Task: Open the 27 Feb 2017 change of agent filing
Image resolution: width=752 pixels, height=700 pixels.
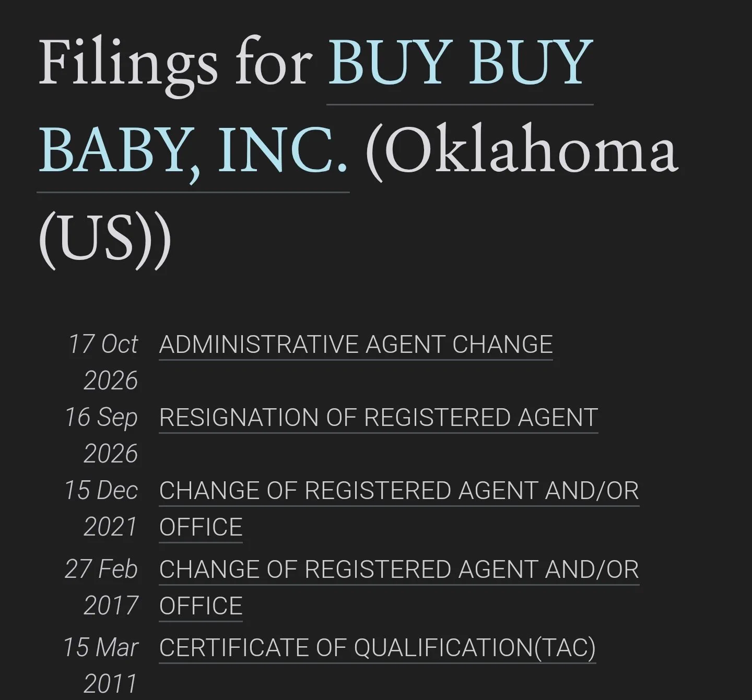Action: (399, 588)
